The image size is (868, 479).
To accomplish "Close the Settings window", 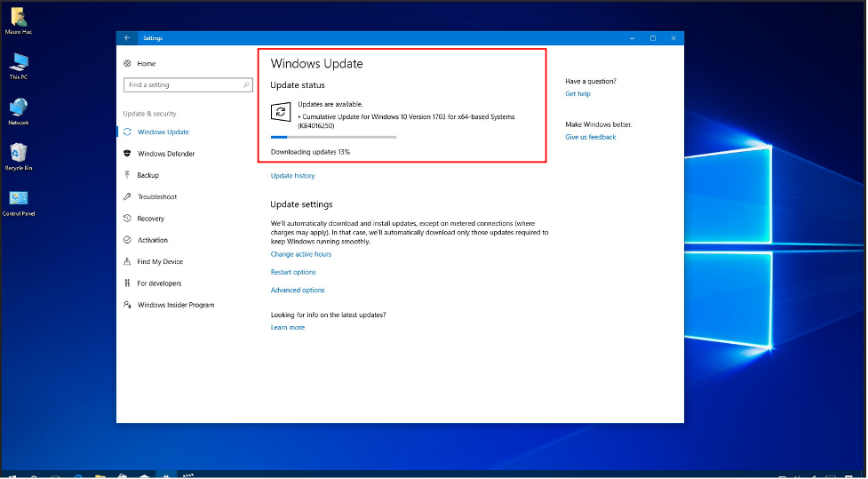I will click(673, 38).
